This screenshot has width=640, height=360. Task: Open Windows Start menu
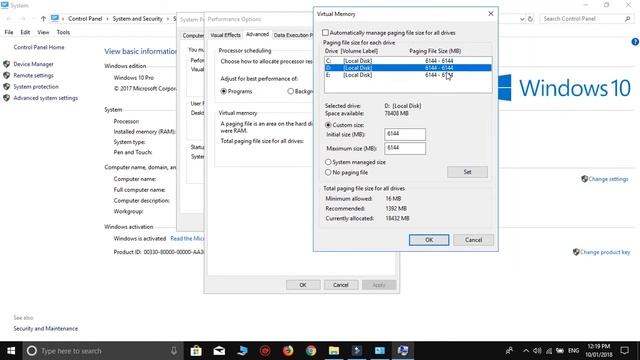(11, 351)
